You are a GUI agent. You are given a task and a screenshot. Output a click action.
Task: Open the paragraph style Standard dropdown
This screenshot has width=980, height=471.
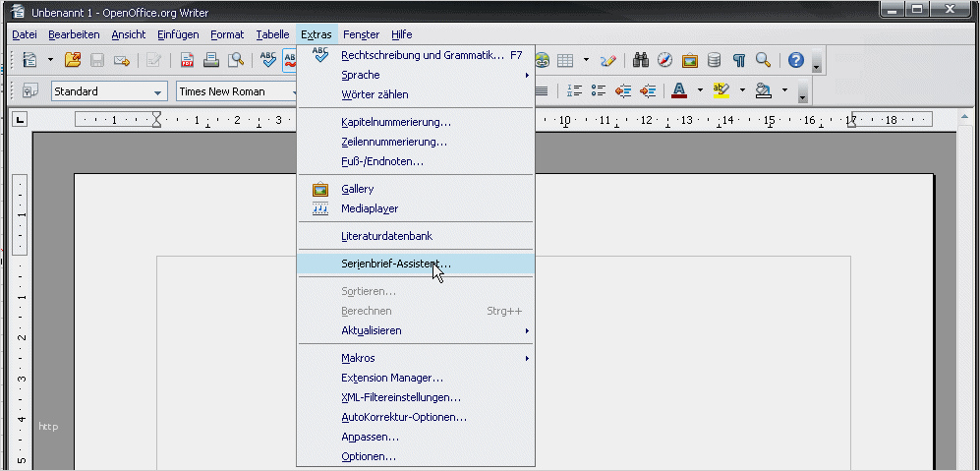pos(158,92)
